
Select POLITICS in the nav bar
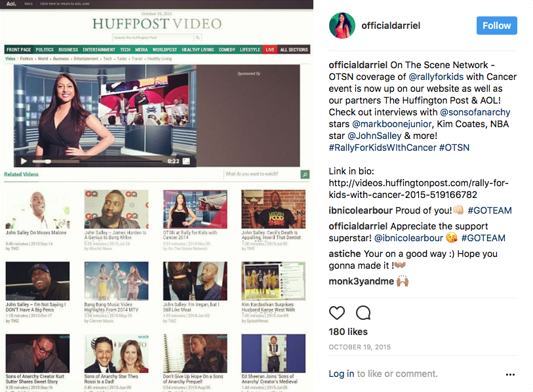45,50
